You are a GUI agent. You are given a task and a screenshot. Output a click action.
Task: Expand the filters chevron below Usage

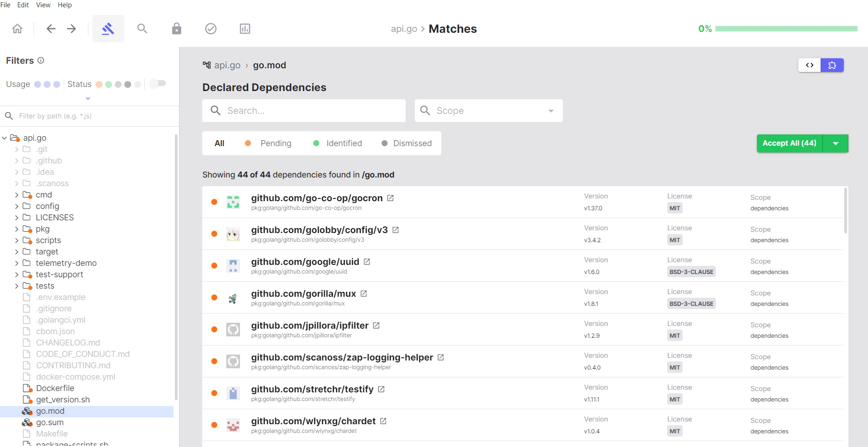click(x=88, y=98)
